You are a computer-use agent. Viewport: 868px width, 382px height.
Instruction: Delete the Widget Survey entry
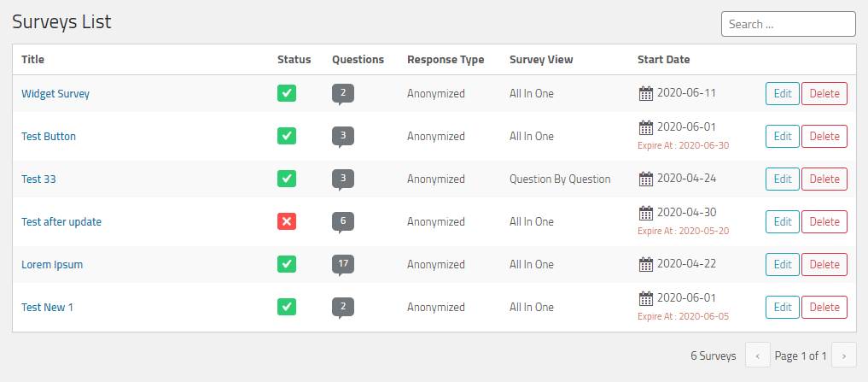(824, 93)
